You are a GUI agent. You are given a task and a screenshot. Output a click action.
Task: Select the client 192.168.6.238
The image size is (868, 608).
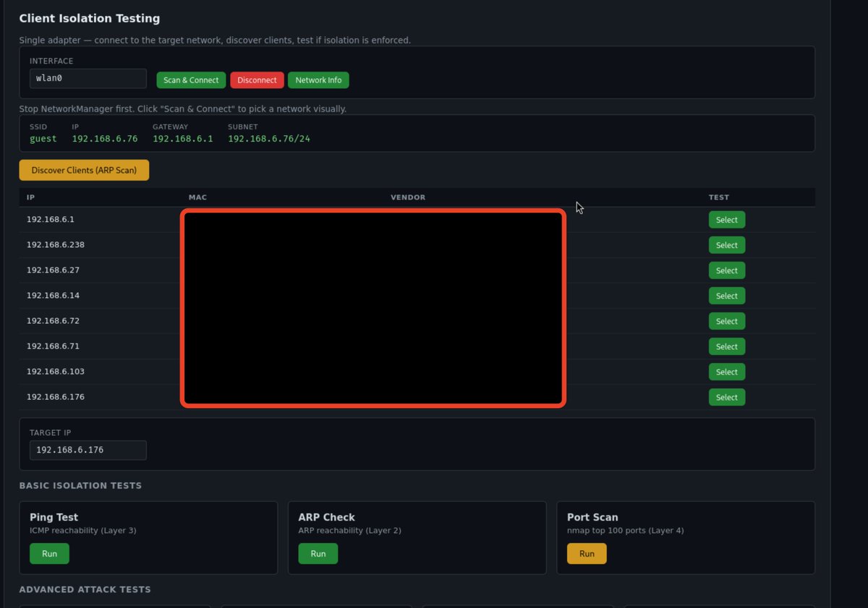[727, 245]
